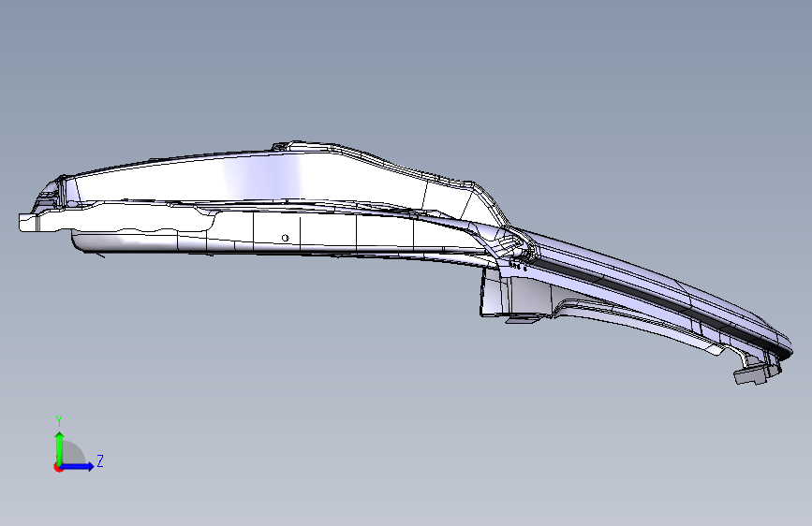
Task: Select the small circular hole on the model body
Action: click(x=286, y=238)
